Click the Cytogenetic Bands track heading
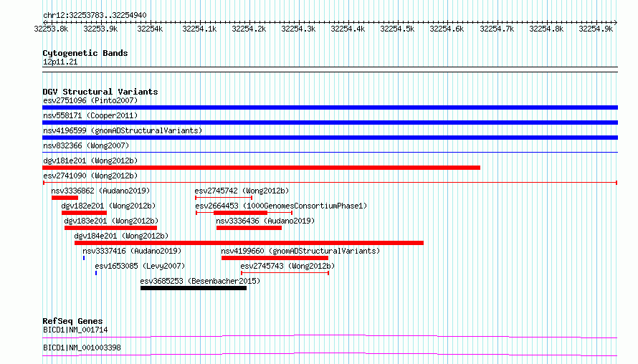 click(85, 53)
